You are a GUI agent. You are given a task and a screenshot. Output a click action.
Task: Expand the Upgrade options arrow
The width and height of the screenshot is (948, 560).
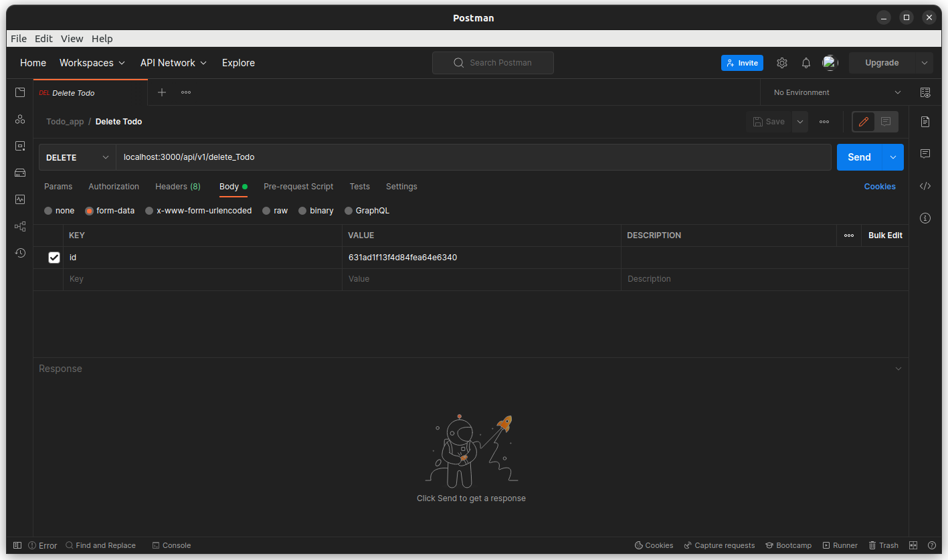(x=925, y=63)
